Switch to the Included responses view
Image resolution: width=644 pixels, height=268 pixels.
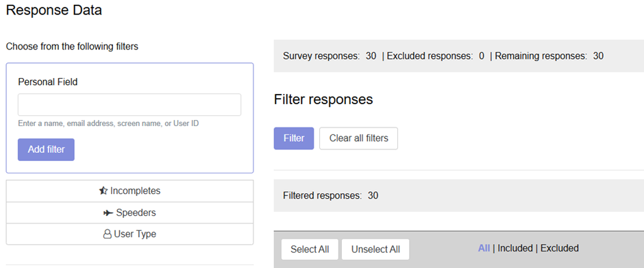[515, 248]
